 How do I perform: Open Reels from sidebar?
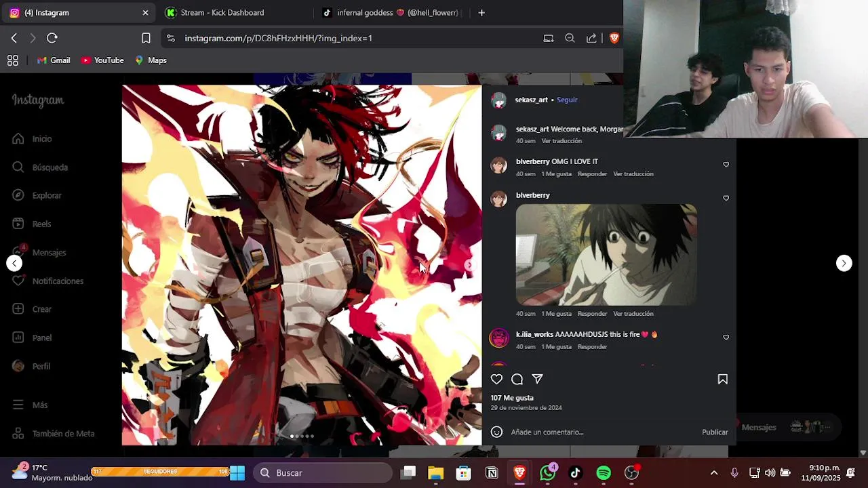click(x=32, y=224)
